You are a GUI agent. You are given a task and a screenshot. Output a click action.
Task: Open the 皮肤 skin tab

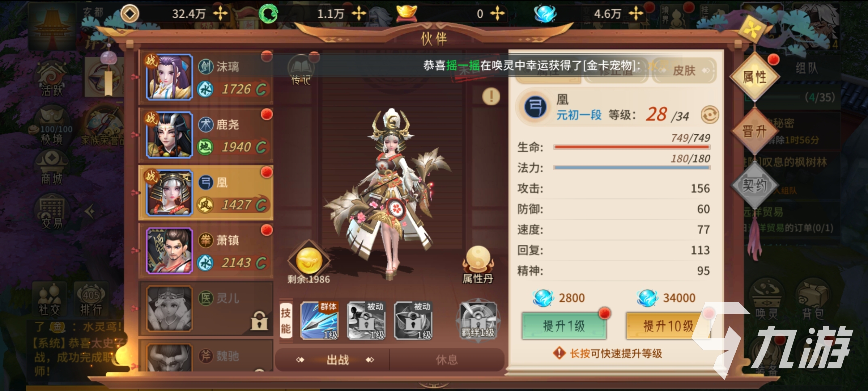click(x=684, y=71)
